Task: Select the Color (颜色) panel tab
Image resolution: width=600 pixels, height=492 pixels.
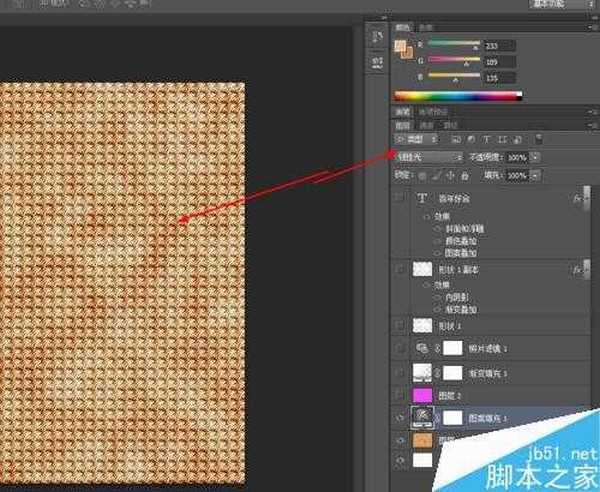Action: (x=402, y=28)
